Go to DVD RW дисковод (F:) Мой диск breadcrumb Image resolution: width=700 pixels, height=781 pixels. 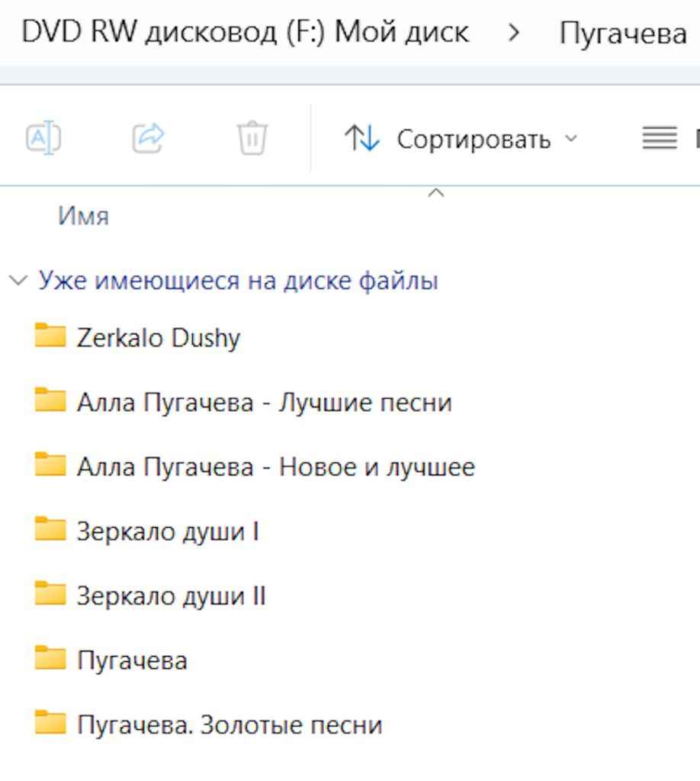(x=245, y=32)
